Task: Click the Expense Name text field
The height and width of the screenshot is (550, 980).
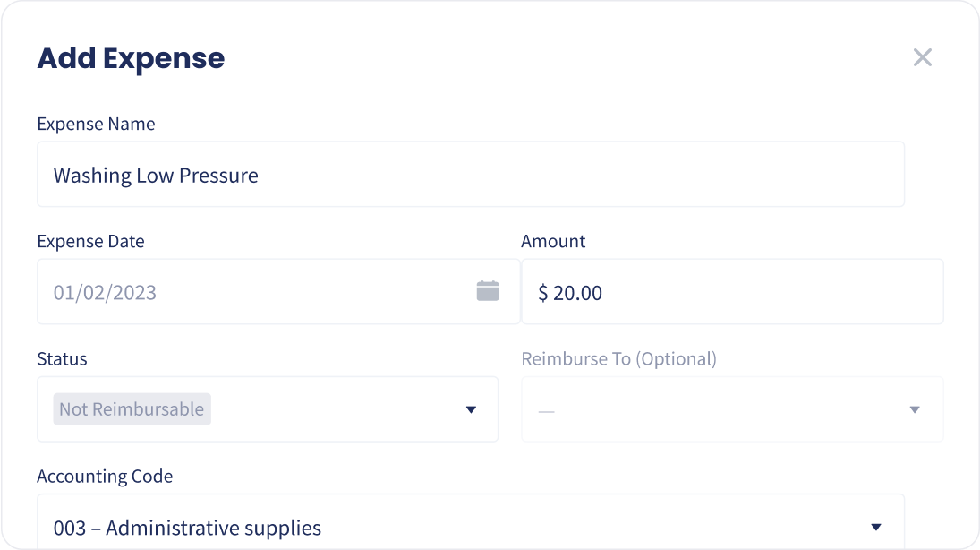Action: click(x=470, y=175)
